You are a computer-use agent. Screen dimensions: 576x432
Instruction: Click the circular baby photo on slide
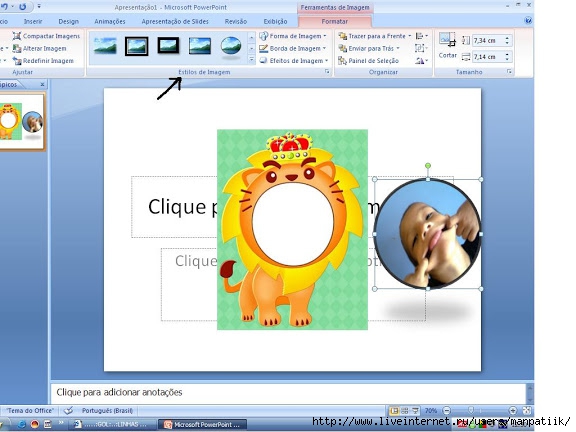(428, 234)
